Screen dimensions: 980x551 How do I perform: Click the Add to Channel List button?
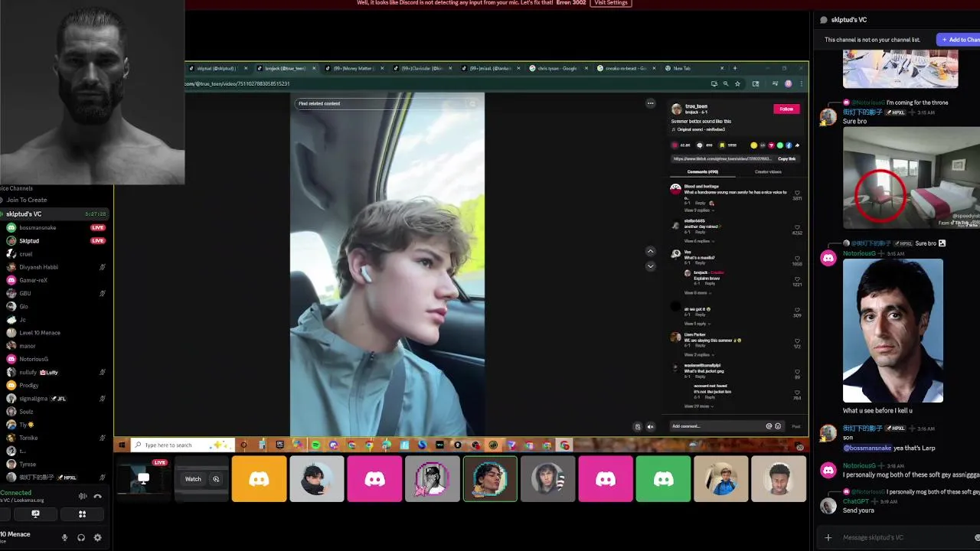point(959,40)
